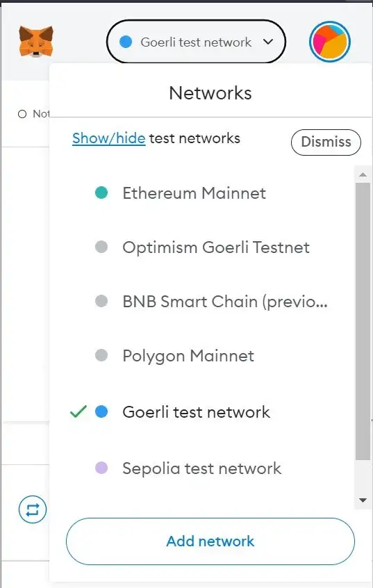Select Ethereum Mainnet from the list
Image resolution: width=373 pixels, height=588 pixels.
pyautogui.click(x=194, y=193)
